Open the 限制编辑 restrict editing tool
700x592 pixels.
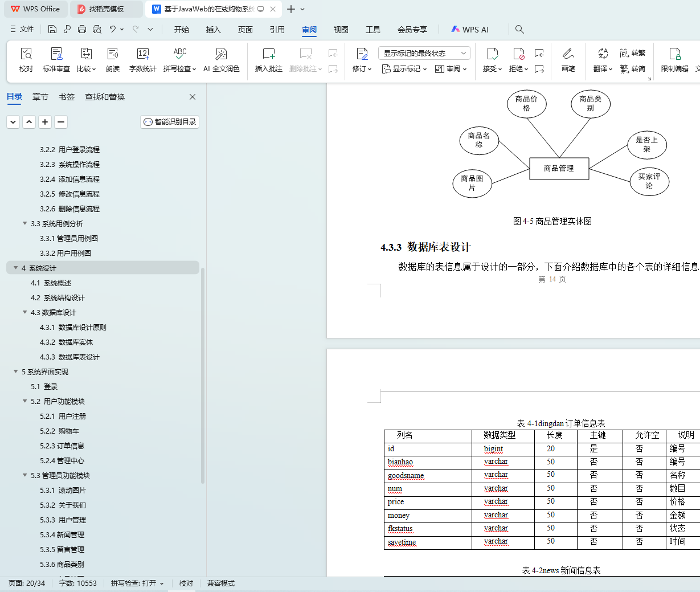[x=675, y=60]
